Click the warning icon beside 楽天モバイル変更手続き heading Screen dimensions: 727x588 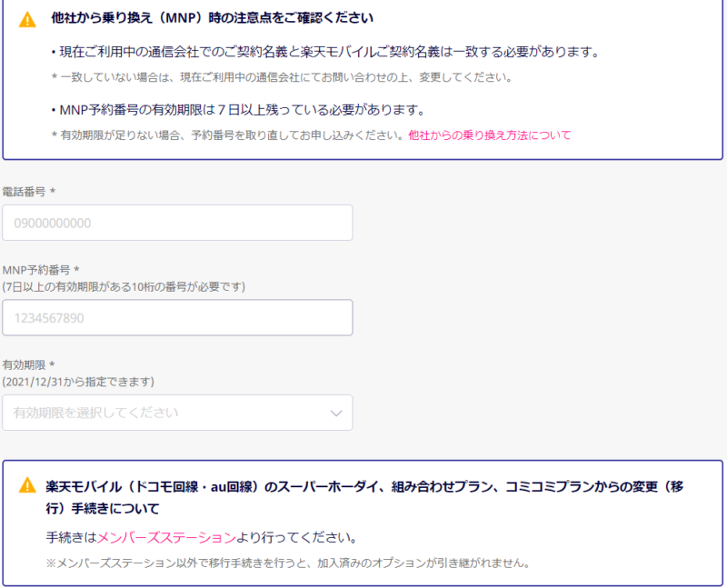pos(27,485)
